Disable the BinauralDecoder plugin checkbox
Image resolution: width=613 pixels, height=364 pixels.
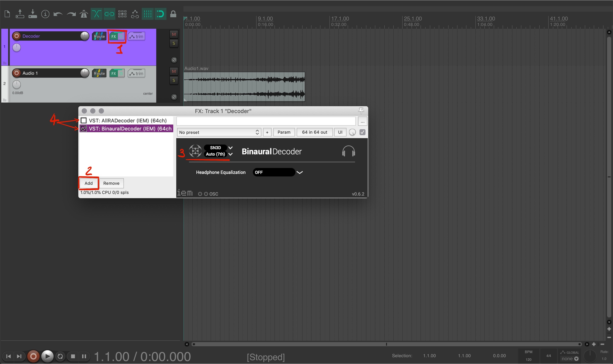84,129
